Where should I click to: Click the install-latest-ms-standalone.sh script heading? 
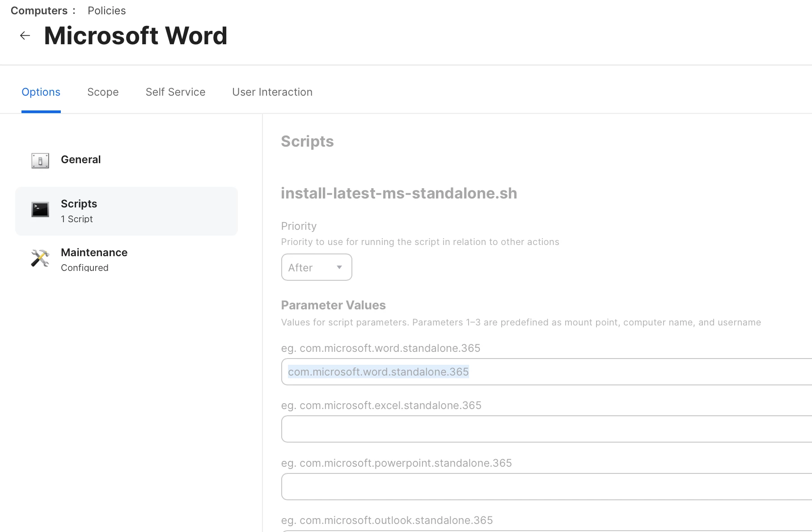[x=399, y=193]
